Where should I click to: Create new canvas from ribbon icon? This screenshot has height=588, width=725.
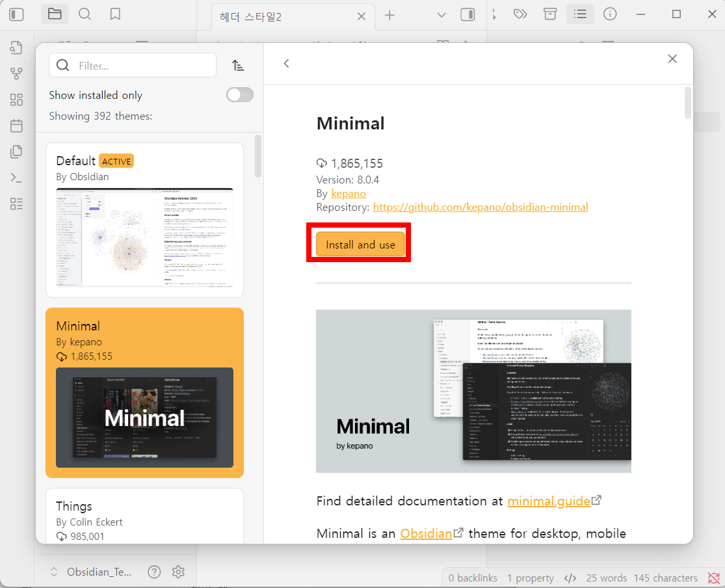coord(16,100)
